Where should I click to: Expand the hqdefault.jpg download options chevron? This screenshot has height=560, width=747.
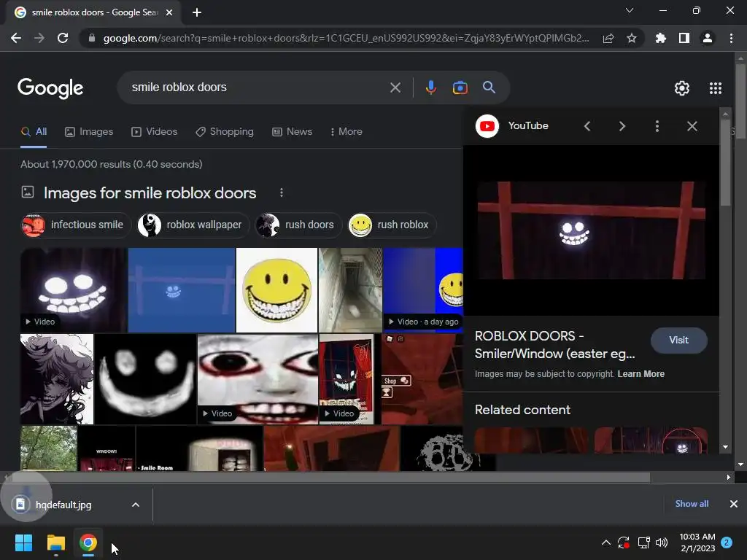pos(135,505)
